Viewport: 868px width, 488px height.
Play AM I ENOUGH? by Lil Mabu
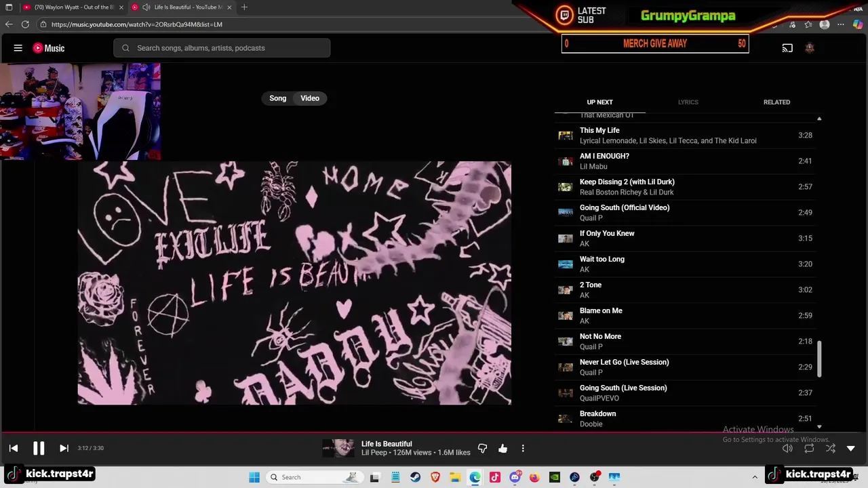tap(685, 161)
